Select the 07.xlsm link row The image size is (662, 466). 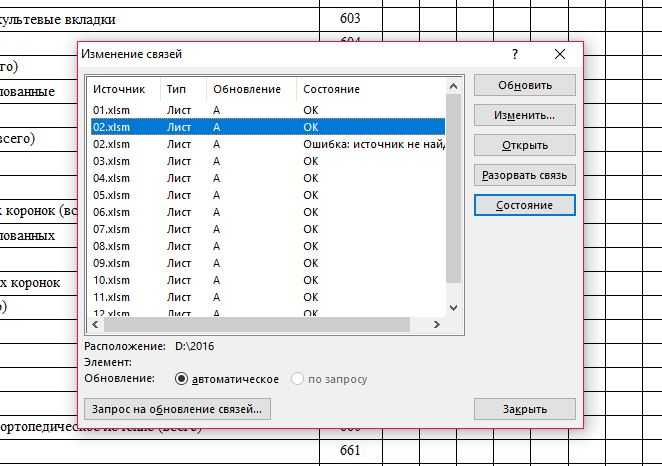268,229
